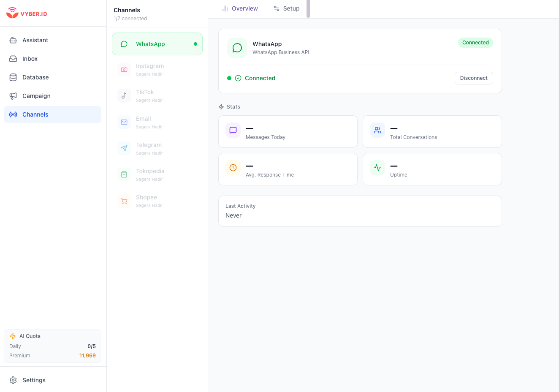Click the Messages Today label
Image resolution: width=559 pixels, height=392 pixels.
click(x=266, y=137)
